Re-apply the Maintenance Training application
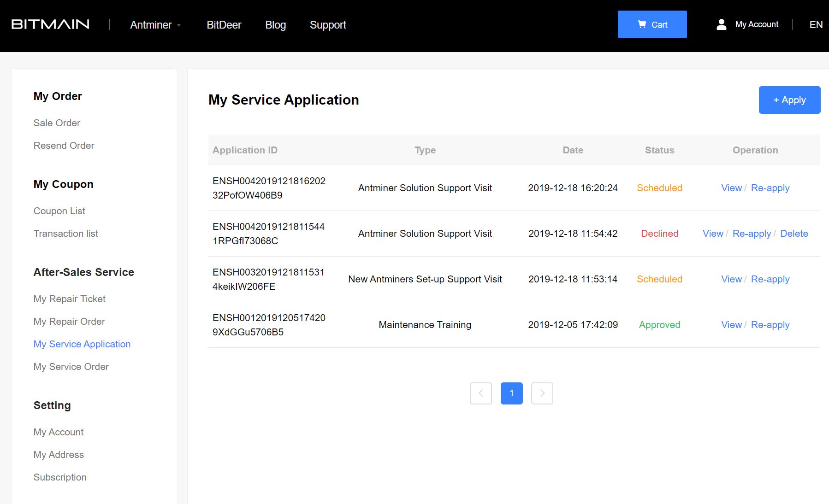829x504 pixels. (770, 325)
